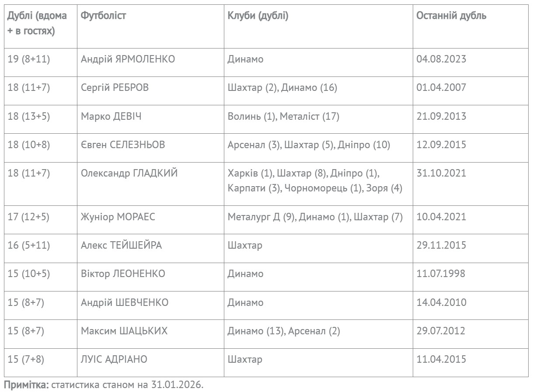Click the 'Останній дубль' column header

coord(451,16)
